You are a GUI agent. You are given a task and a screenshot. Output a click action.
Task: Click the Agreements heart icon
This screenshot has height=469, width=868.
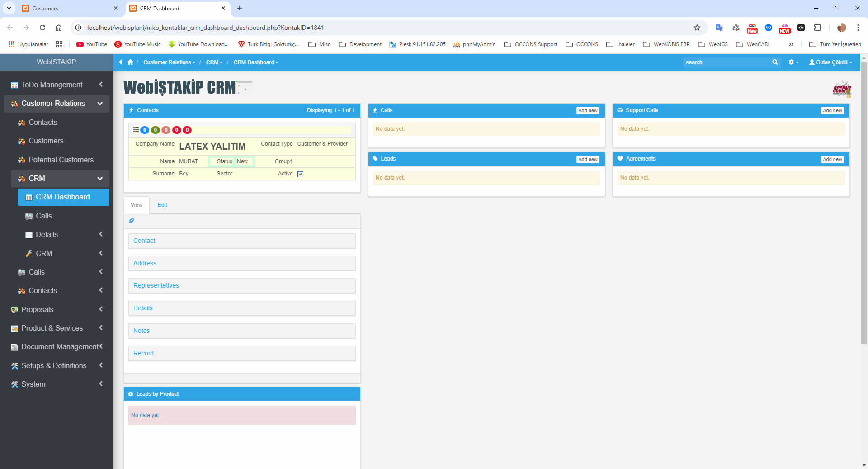[x=620, y=159]
